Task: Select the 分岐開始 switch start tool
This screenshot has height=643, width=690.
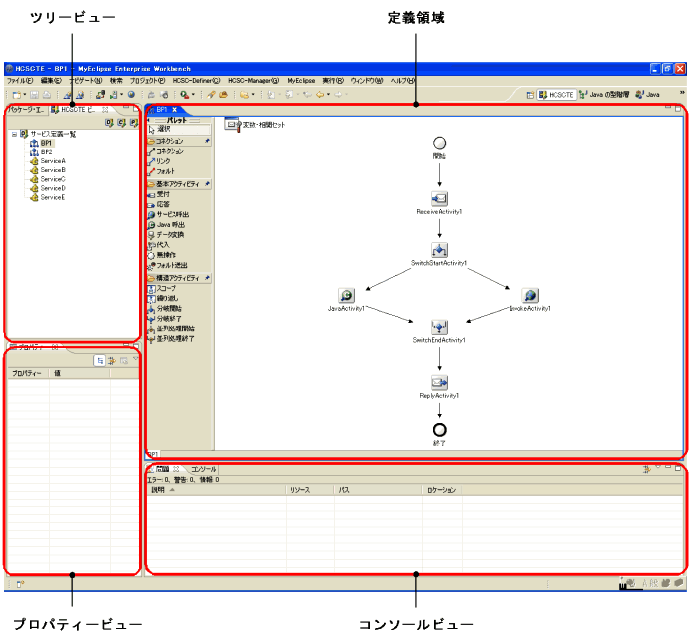Action: tap(164, 309)
